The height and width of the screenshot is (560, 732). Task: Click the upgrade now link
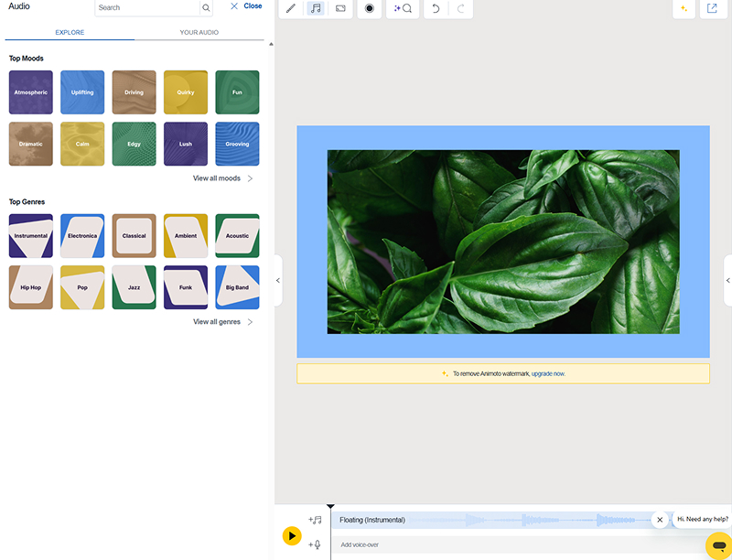tap(548, 373)
